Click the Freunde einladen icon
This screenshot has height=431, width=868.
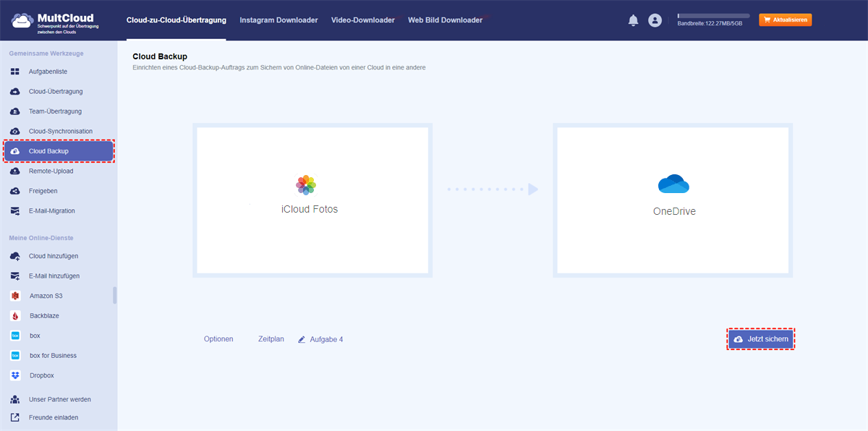(x=15, y=417)
